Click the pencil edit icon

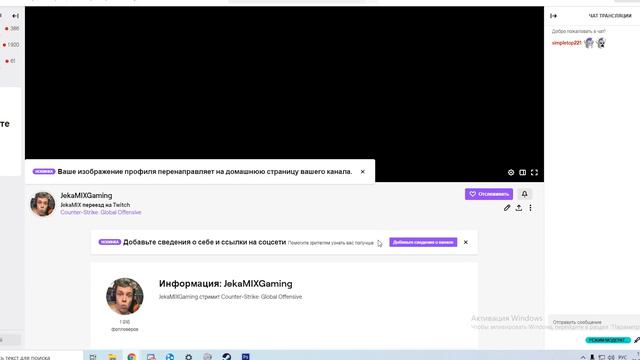click(507, 208)
